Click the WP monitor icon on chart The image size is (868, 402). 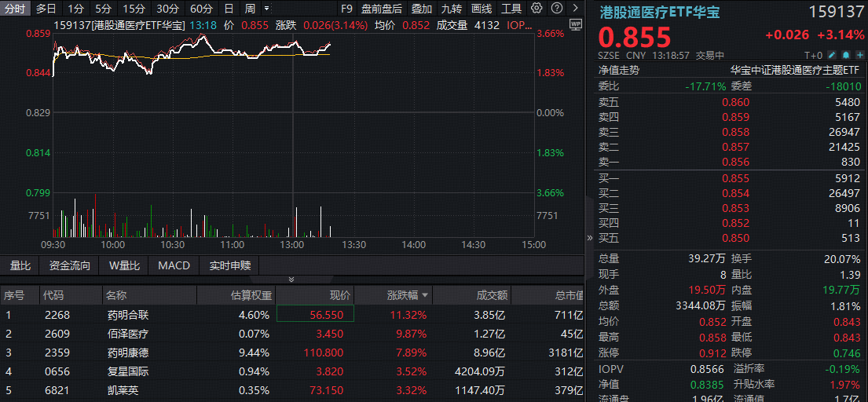point(576,24)
